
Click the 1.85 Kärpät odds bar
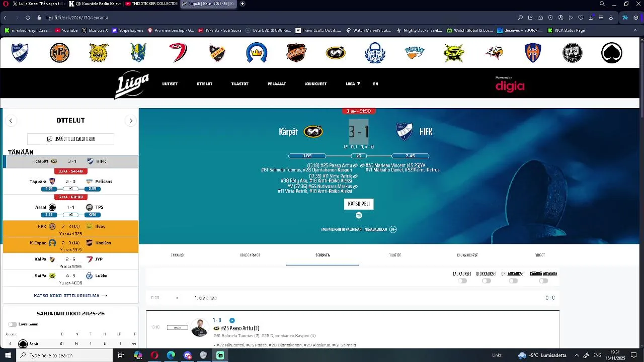(x=307, y=156)
